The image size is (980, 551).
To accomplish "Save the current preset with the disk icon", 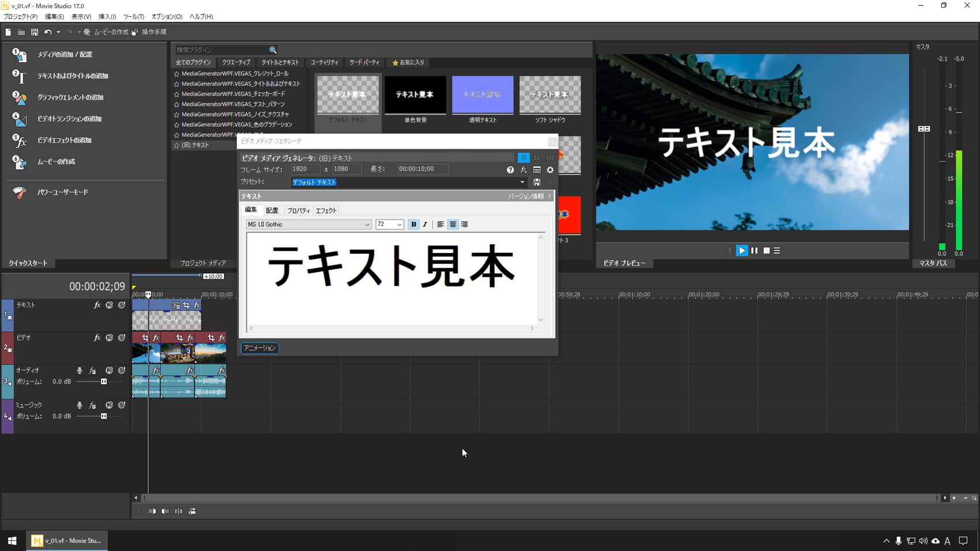I will [536, 182].
